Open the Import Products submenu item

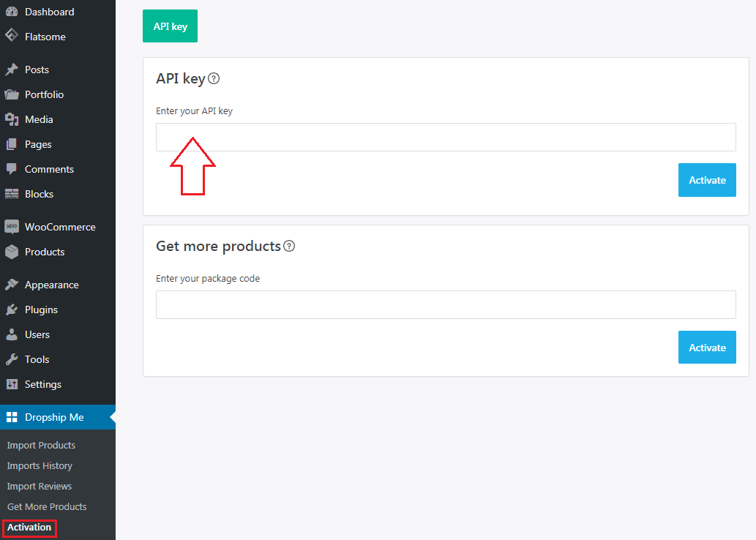click(41, 445)
